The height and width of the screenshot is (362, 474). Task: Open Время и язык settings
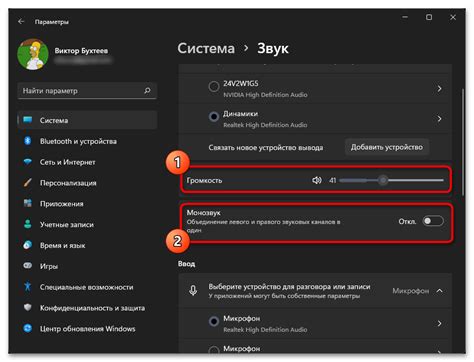click(x=87, y=245)
